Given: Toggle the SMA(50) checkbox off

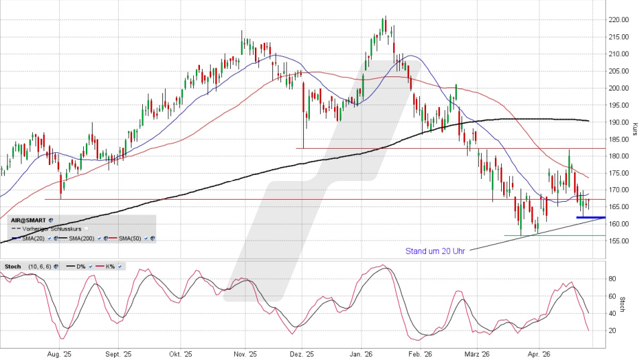Looking at the screenshot, I should tap(146, 238).
